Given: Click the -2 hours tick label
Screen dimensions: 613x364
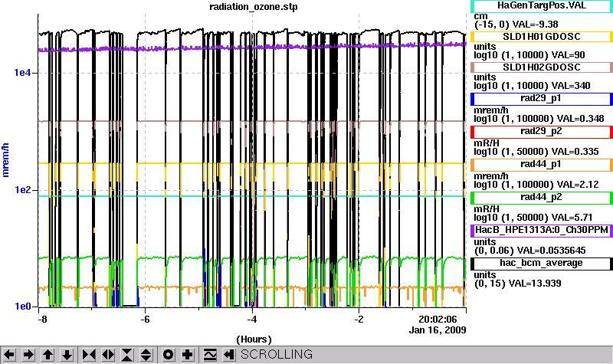Looking at the screenshot, I should pos(359,320).
